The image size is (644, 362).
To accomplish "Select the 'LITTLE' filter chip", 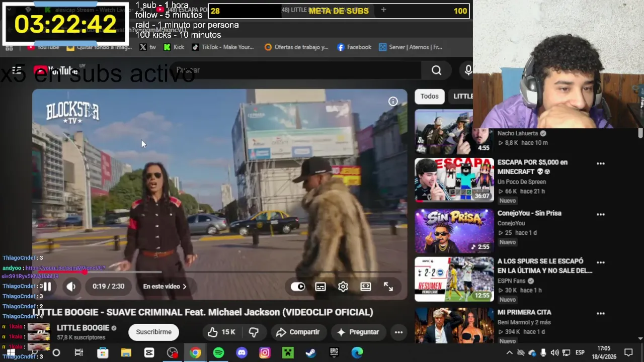I will 463,96.
